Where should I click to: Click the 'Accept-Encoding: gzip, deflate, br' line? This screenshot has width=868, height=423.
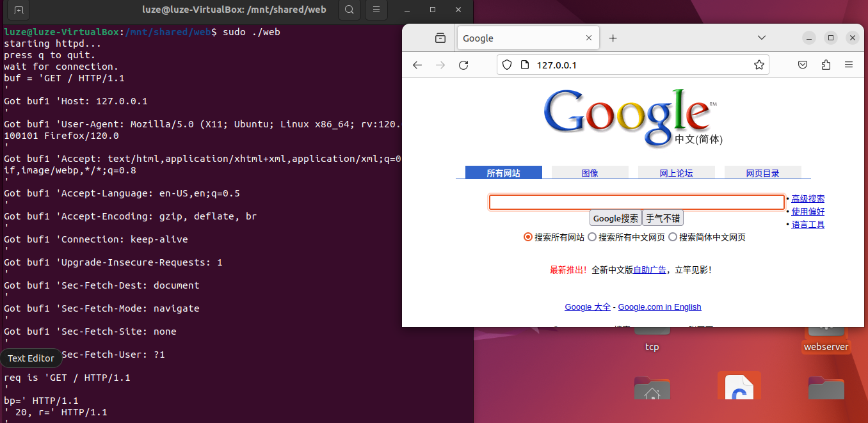tap(130, 216)
